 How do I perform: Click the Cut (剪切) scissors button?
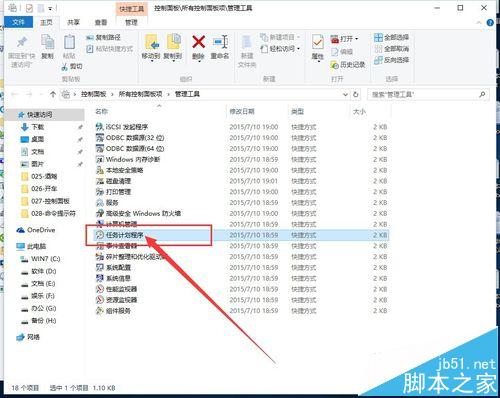click(72, 67)
